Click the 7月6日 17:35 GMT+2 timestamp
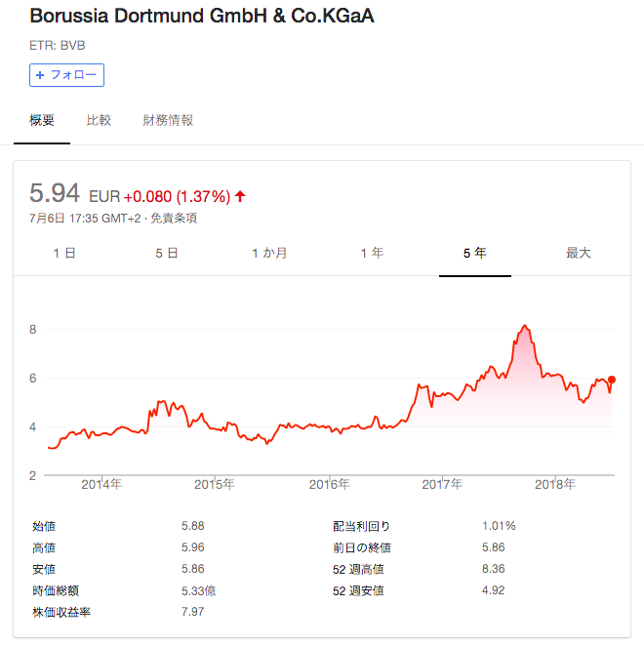Viewport: 644px width, 646px height. tap(85, 219)
